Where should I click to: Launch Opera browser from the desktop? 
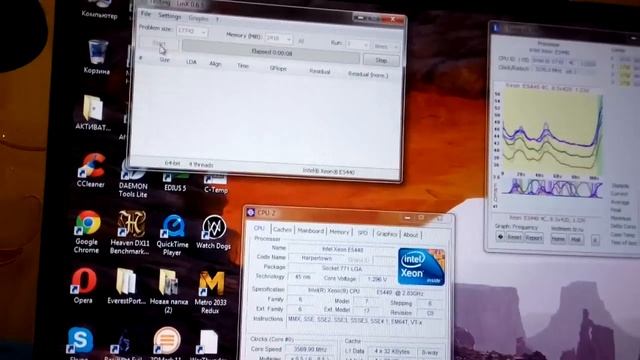point(83,286)
